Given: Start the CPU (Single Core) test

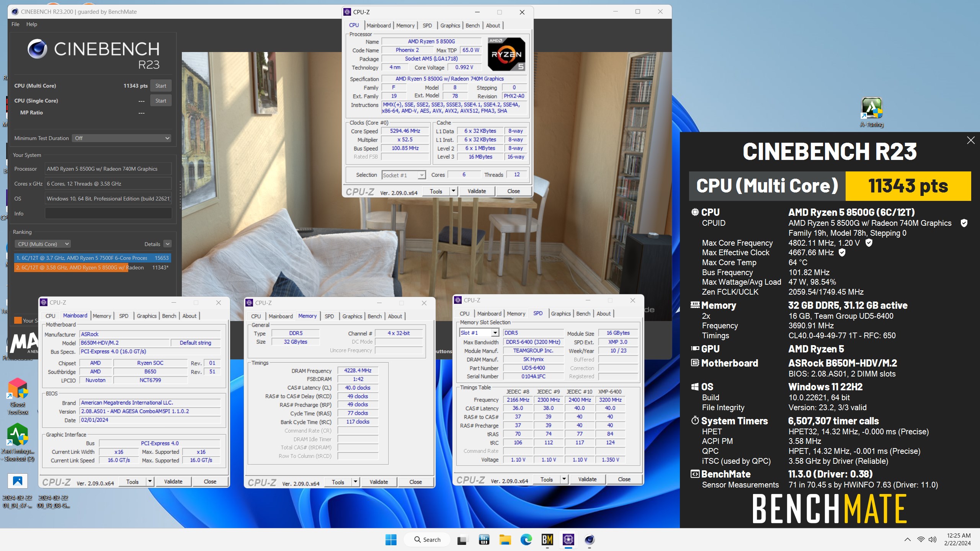Looking at the screenshot, I should click(161, 101).
